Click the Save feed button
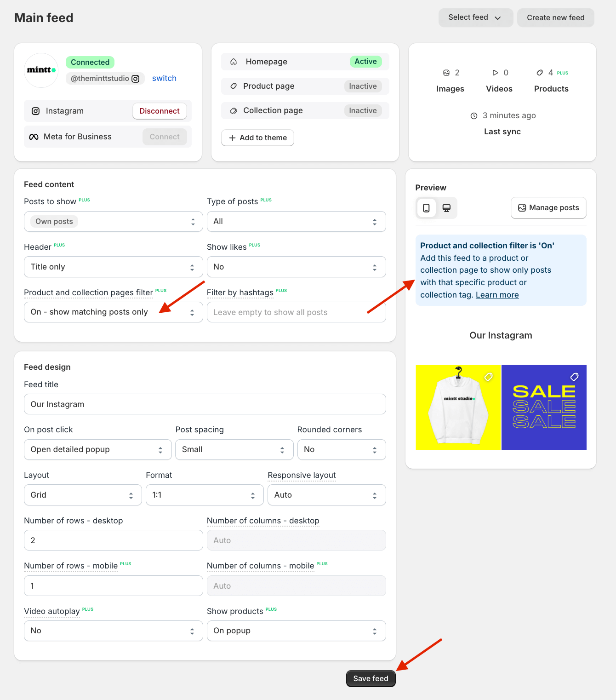Image resolution: width=616 pixels, height=700 pixels. 371,678
